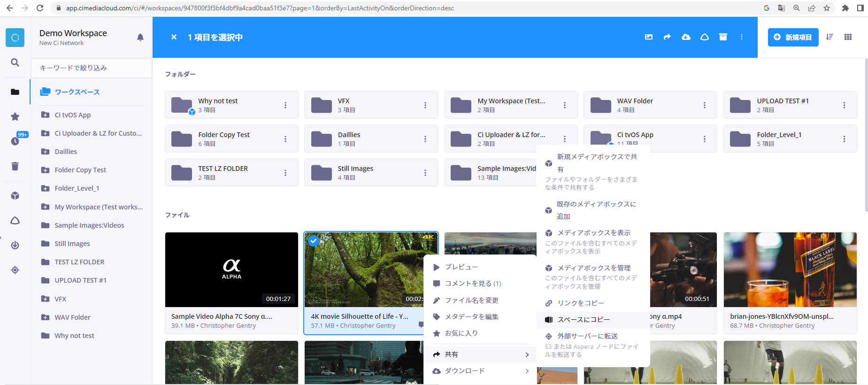Open options menu for Folder Copy Test card
The width and height of the screenshot is (868, 385).
pyautogui.click(x=285, y=139)
